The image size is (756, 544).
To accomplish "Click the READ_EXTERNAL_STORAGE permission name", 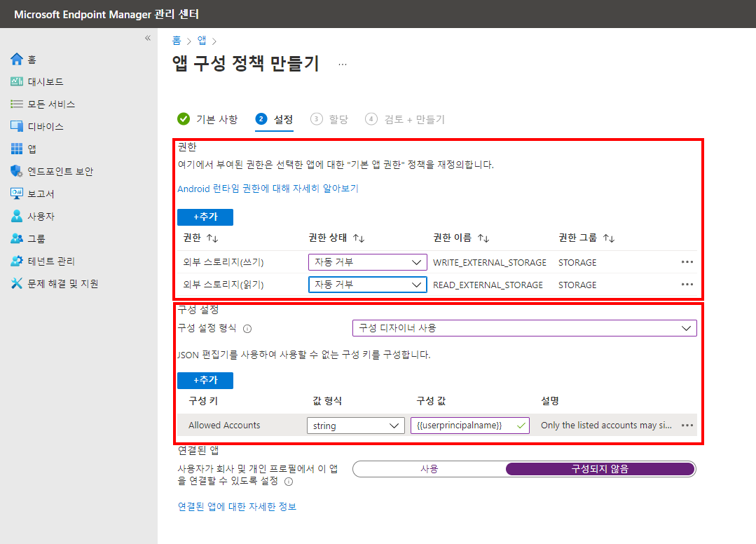I will (x=488, y=285).
